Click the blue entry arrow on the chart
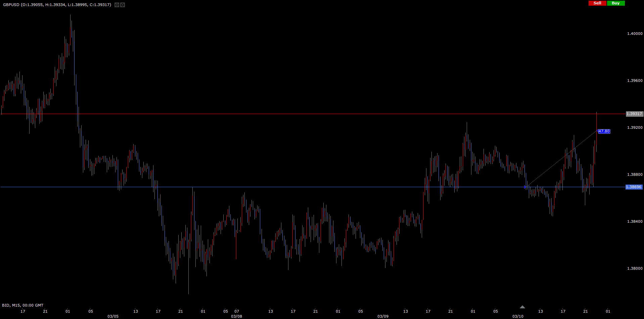This screenshot has height=319, width=644. [525, 187]
